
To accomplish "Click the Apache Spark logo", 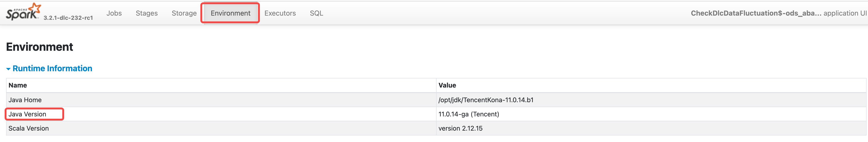I will [x=23, y=12].
